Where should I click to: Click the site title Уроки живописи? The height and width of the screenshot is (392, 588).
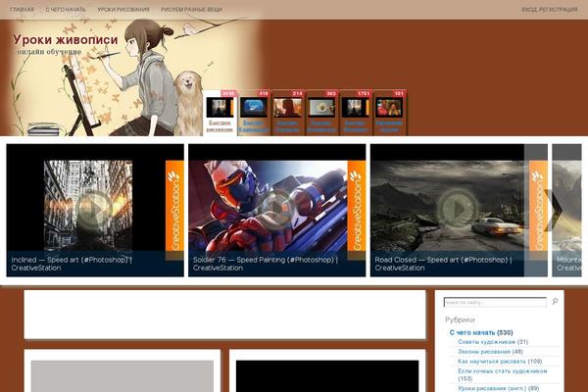click(x=66, y=39)
